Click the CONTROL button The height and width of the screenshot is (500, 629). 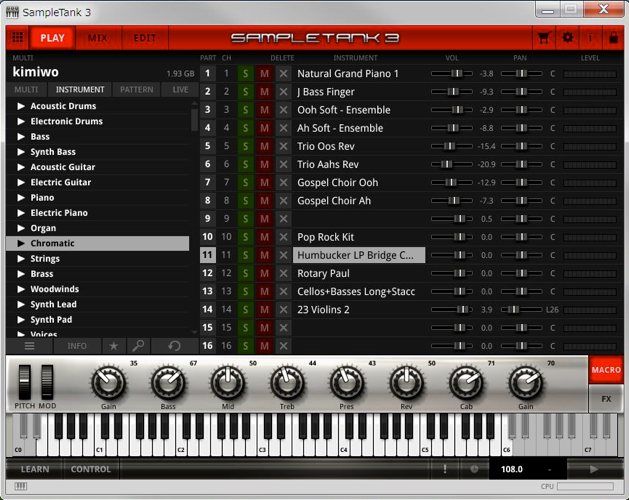coord(91,469)
